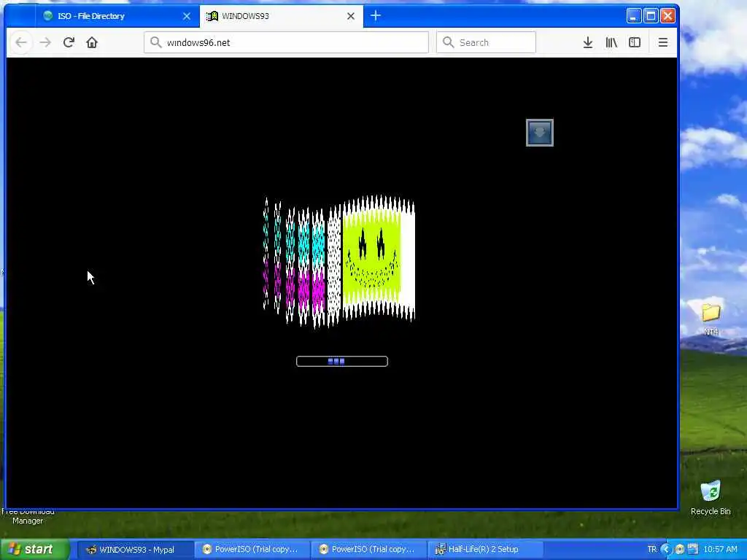The width and height of the screenshot is (747, 560).
Task: Open the library bookmarks icon
Action: point(611,42)
